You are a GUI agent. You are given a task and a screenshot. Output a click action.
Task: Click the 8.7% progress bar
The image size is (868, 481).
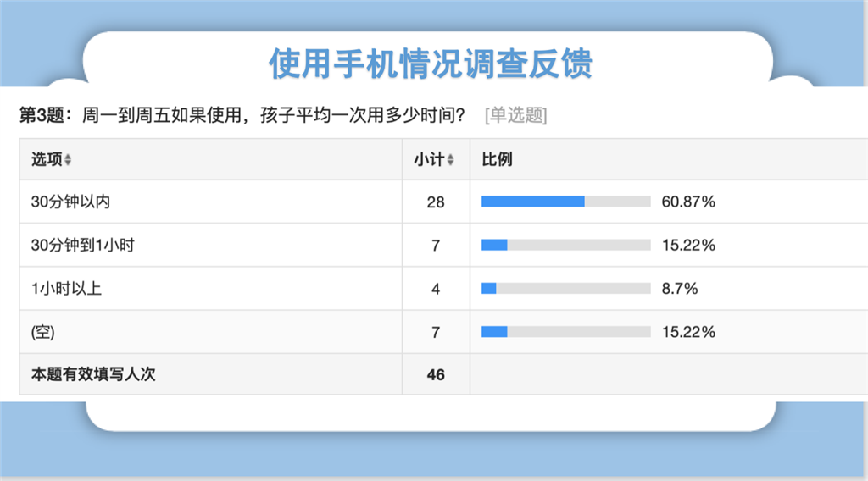click(x=565, y=288)
